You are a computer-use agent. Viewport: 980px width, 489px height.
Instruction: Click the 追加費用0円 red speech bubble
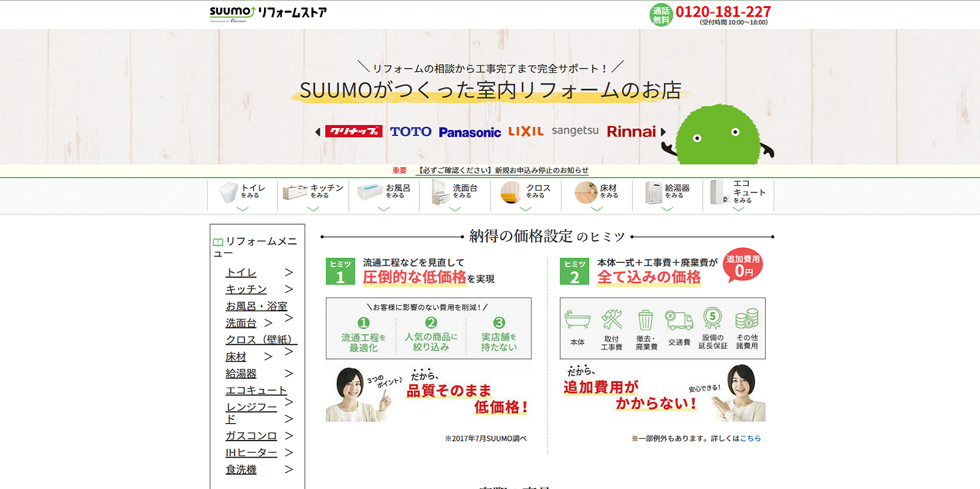(x=743, y=266)
